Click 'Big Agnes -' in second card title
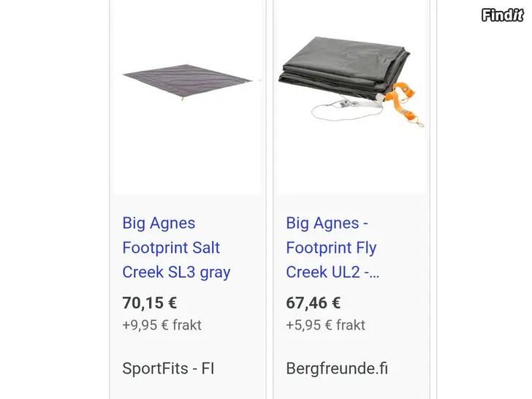Screen dimensions: 532x399 pos(327,224)
